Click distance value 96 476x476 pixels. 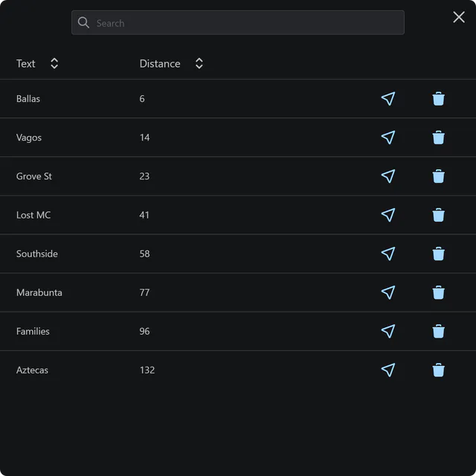(145, 331)
